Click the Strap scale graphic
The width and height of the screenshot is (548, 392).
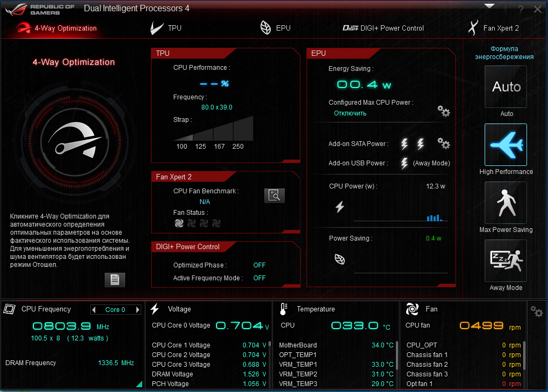point(213,128)
